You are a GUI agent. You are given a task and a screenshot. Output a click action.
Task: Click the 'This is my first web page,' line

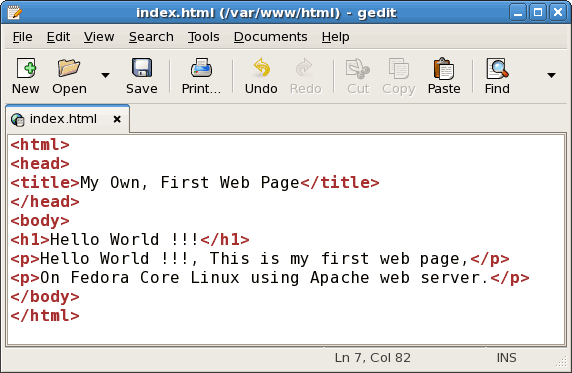click(x=260, y=259)
